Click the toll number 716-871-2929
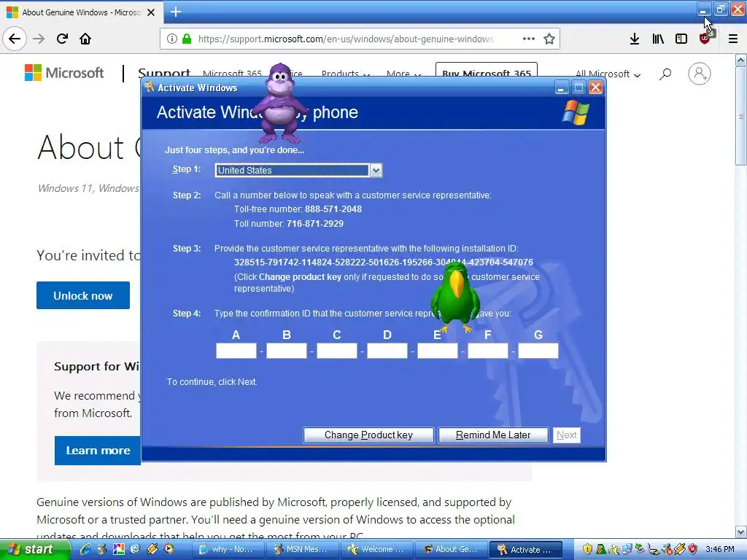 click(x=315, y=223)
